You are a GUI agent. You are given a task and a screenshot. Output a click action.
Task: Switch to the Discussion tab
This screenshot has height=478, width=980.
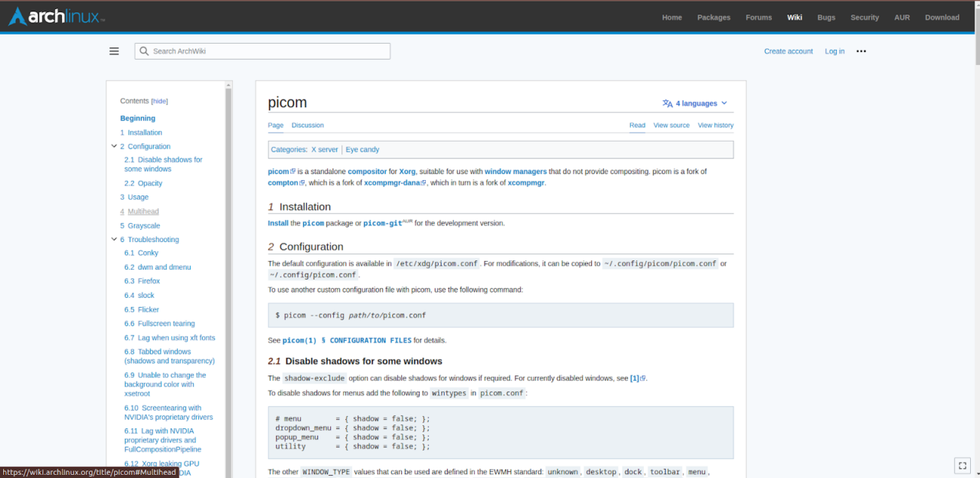(x=307, y=125)
